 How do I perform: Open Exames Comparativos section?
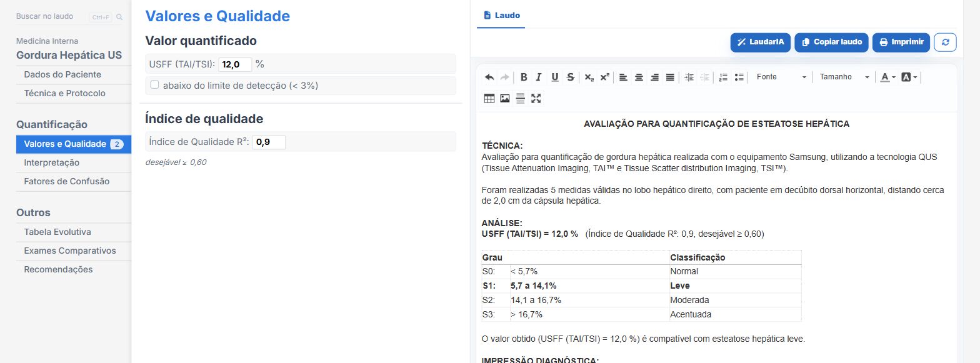[x=74, y=251]
